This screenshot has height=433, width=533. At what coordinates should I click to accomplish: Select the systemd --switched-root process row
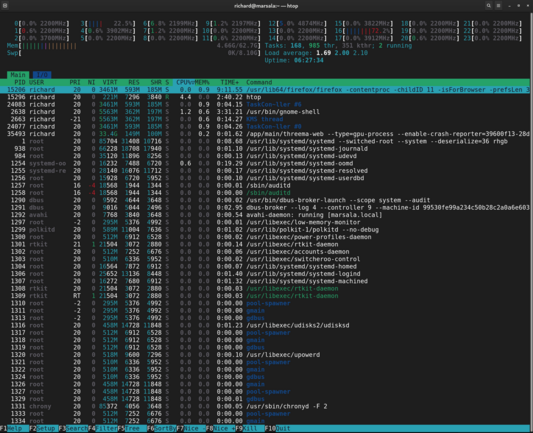point(265,141)
